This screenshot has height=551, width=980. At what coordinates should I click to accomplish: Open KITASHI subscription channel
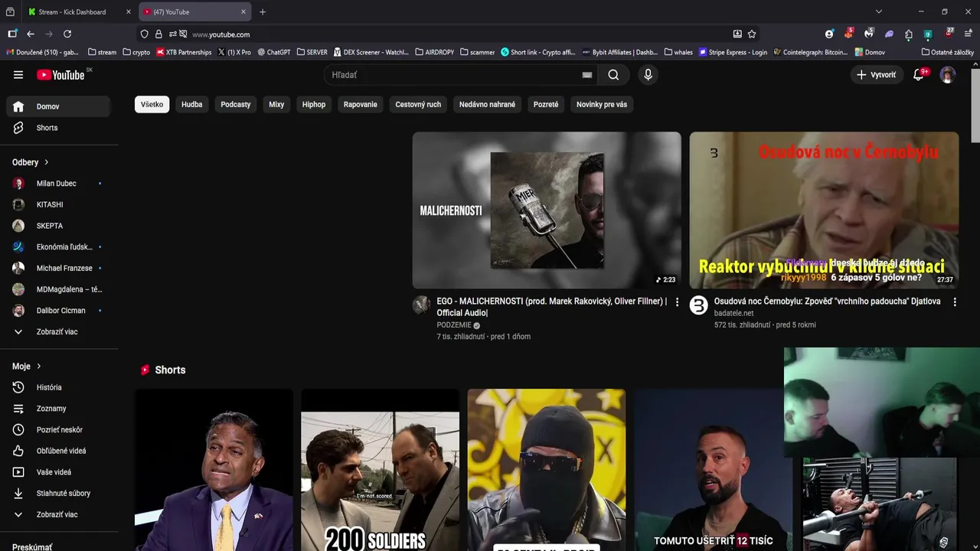[x=58, y=204]
